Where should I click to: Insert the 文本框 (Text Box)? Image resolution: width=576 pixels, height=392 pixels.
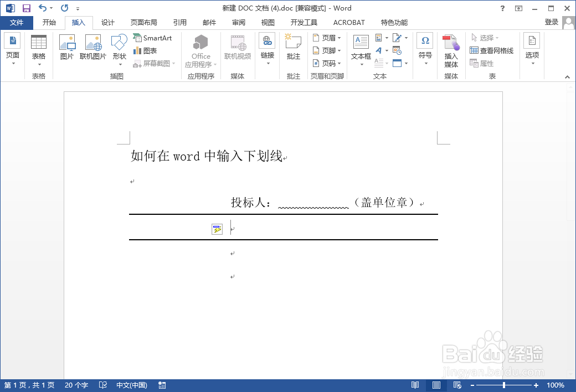pyautogui.click(x=361, y=50)
